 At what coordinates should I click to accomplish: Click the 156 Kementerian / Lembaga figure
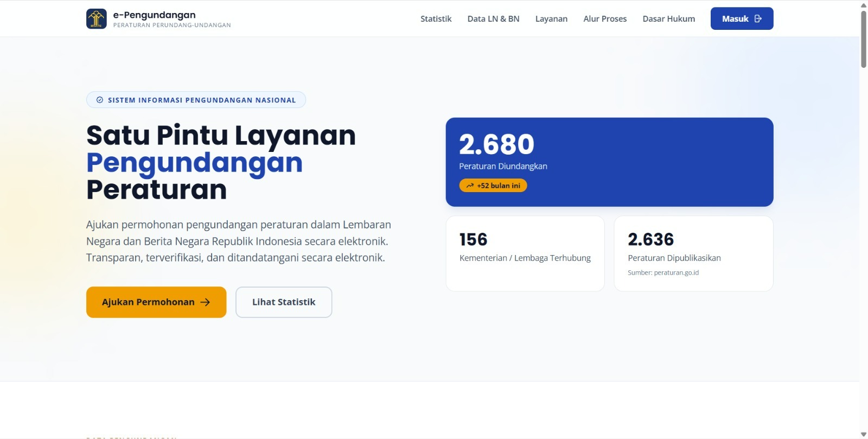[473, 239]
